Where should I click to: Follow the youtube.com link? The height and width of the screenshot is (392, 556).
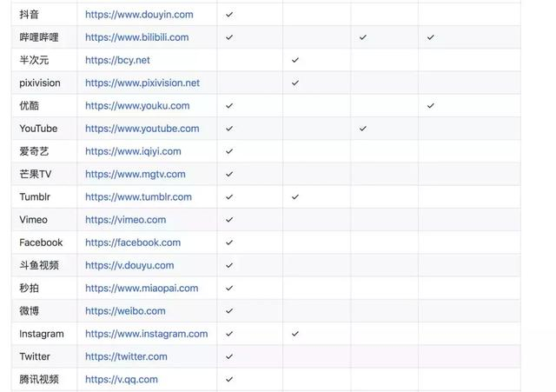tap(142, 129)
